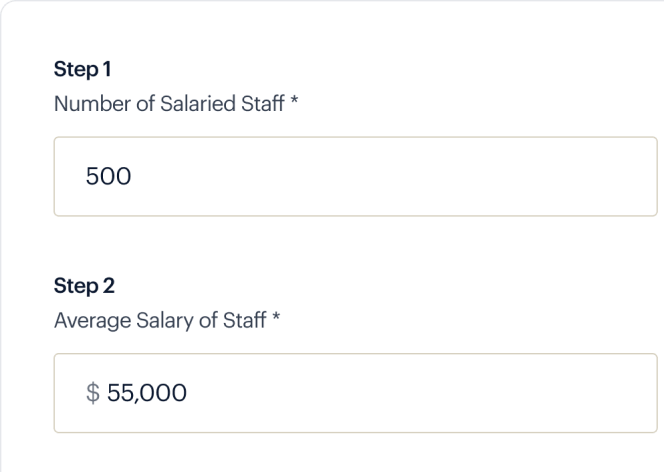Place cursor after 55,000 in salary box
The image size is (664, 472).
(188, 393)
